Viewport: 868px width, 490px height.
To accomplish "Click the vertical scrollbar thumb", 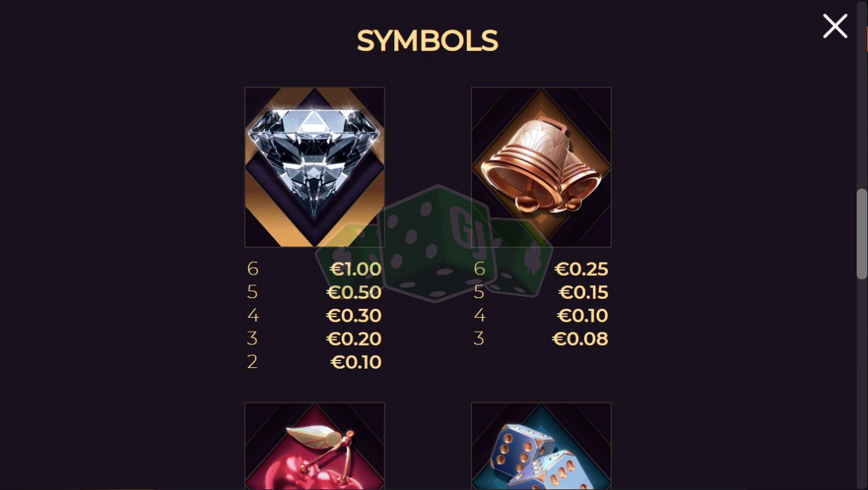I will (862, 234).
